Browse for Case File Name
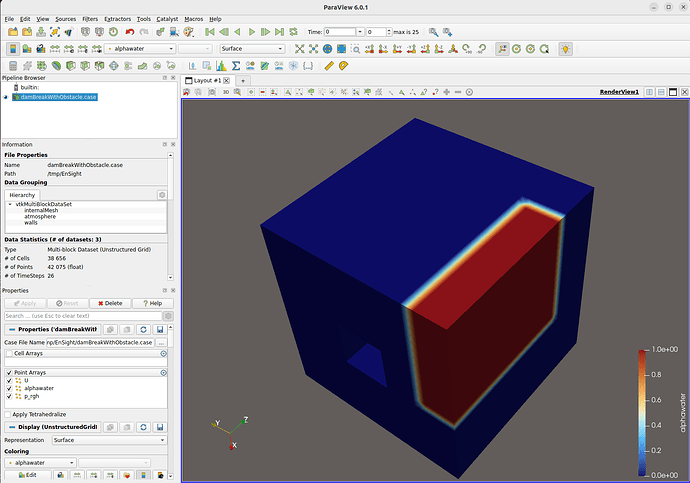This screenshot has height=483, width=690. pos(161,342)
